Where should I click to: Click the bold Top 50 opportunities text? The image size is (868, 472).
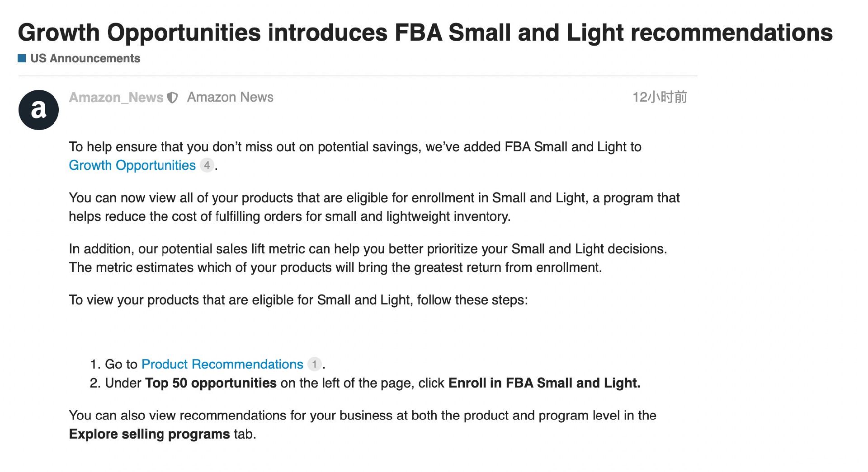tap(211, 383)
